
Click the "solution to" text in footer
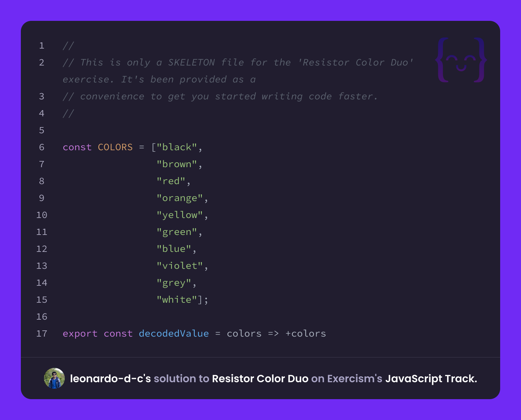[x=181, y=379]
